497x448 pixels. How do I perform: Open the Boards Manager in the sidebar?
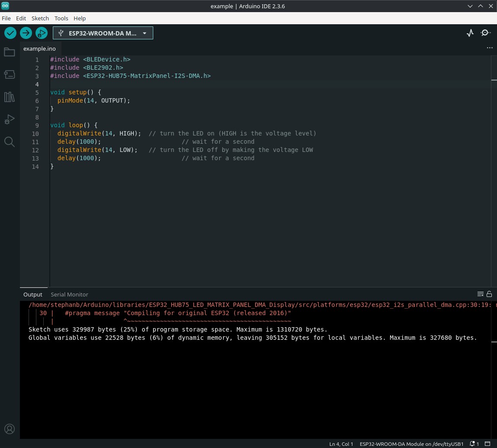click(10, 74)
